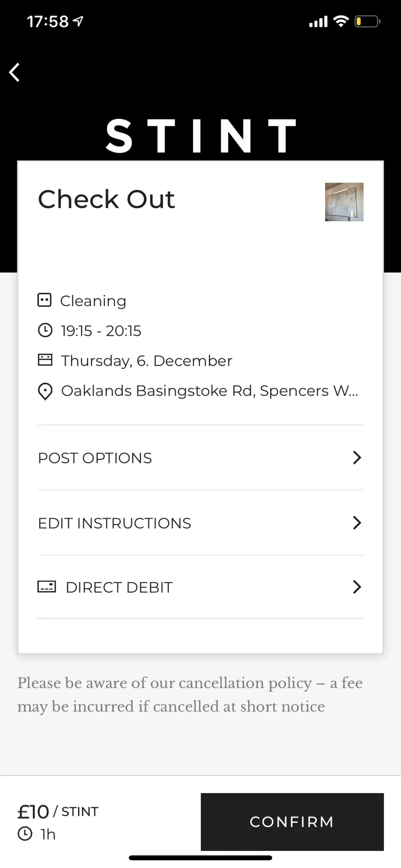Tap the Cleaning category icon
Image resolution: width=401 pixels, height=868 pixels.
[x=44, y=300]
